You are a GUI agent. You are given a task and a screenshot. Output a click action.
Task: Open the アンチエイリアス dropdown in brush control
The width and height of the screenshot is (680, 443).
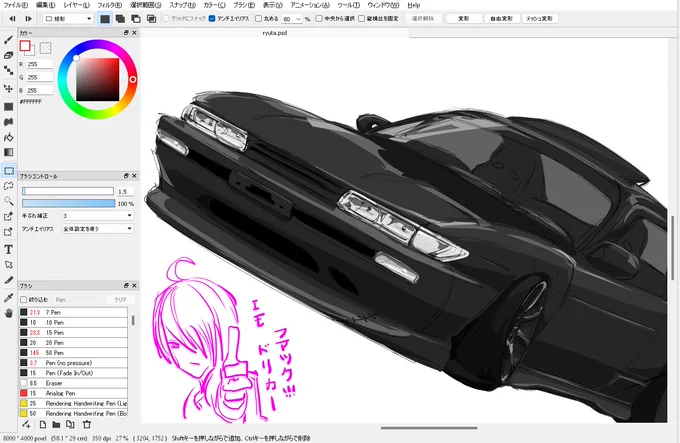98,228
